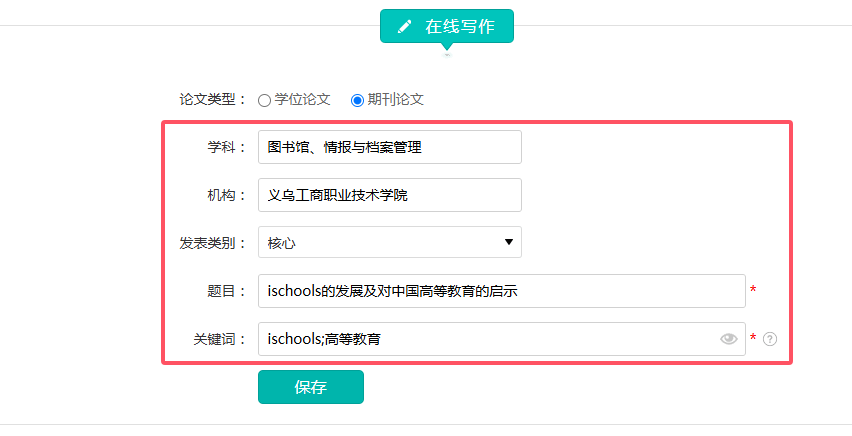Select the 期刊论文 radio button
Screen dimensions: 852x436
[x=357, y=101]
